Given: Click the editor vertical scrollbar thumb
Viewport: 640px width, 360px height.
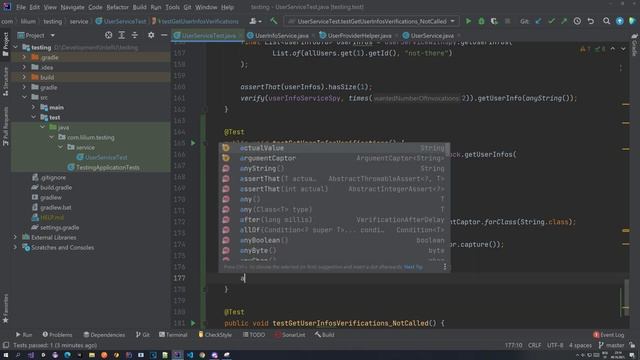Looking at the screenshot, I should [627, 298].
